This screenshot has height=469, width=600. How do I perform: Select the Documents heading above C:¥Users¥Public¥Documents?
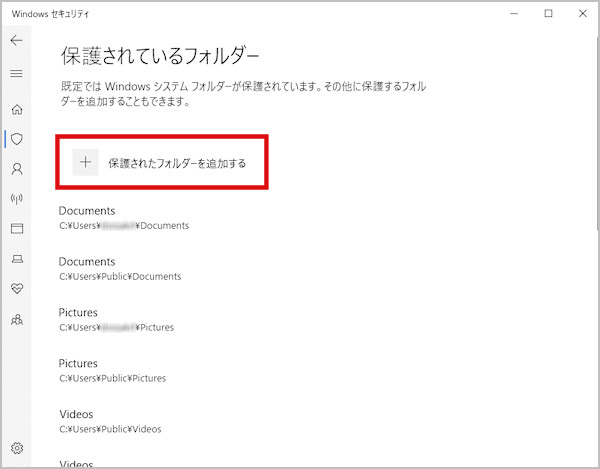87,262
